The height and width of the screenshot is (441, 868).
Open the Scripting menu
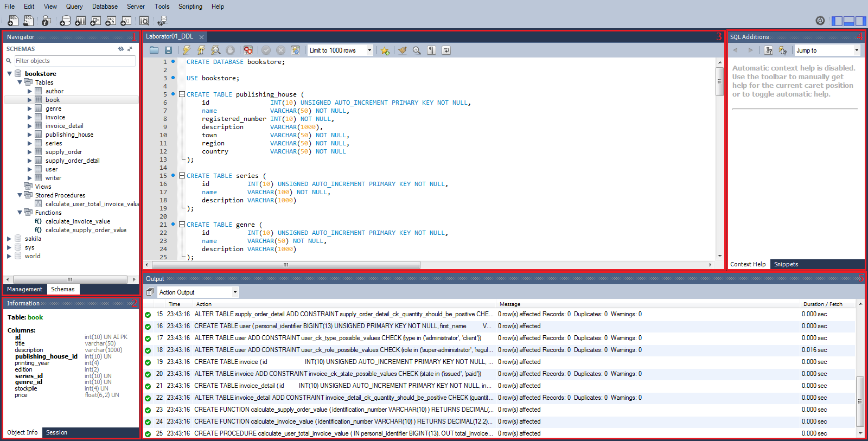coord(190,7)
